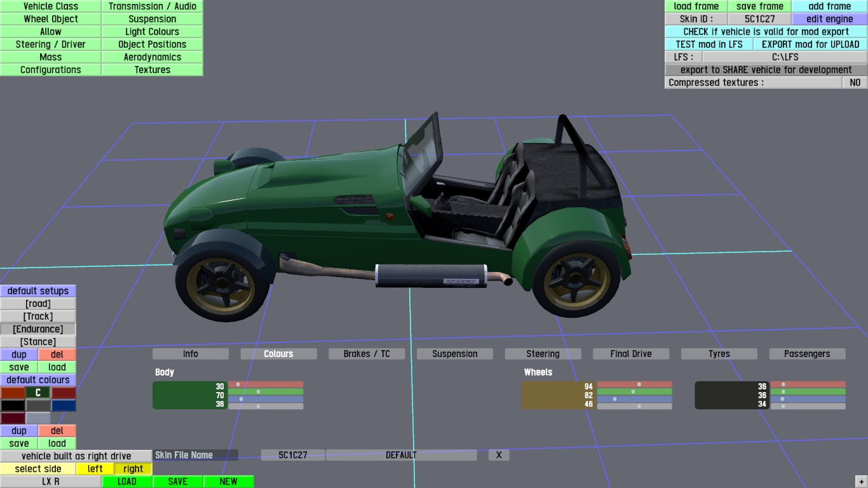This screenshot has height=488, width=868.
Task: Select the [Track] default setup
Action: click(38, 316)
